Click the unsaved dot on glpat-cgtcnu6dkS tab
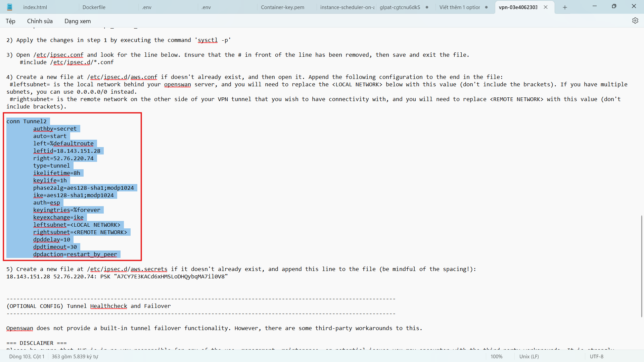Viewport: 644px width, 362px height. click(x=427, y=7)
